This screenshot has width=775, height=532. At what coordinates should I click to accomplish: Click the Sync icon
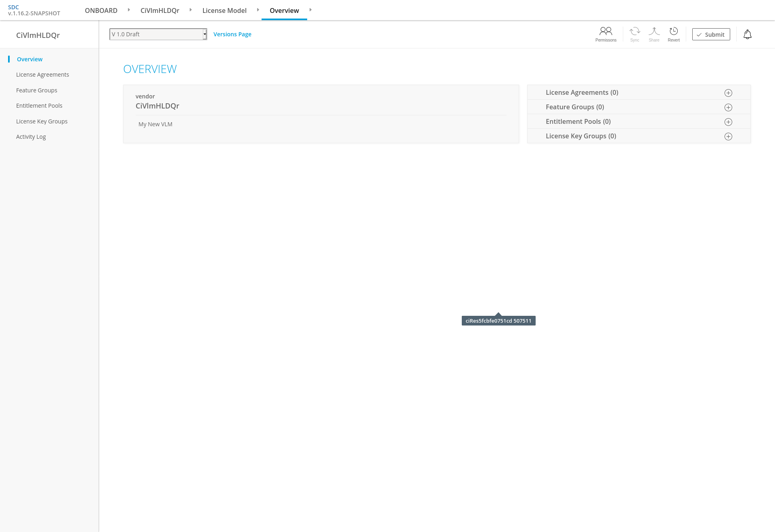click(x=635, y=34)
